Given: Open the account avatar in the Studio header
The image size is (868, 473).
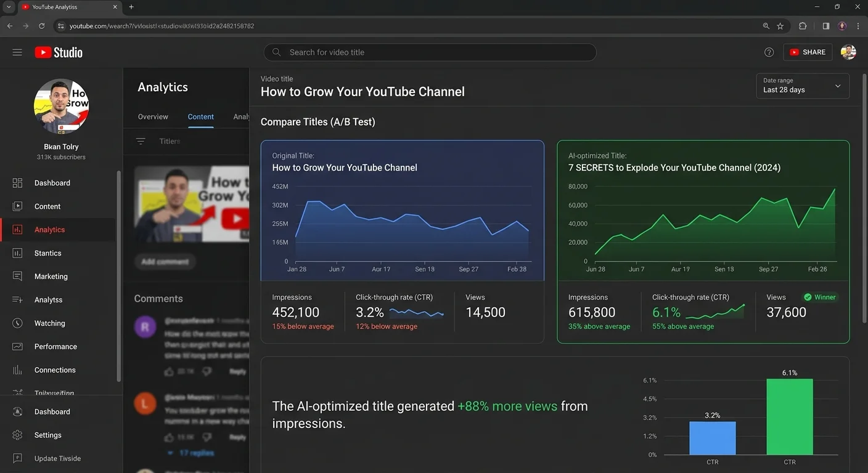Looking at the screenshot, I should (x=848, y=52).
